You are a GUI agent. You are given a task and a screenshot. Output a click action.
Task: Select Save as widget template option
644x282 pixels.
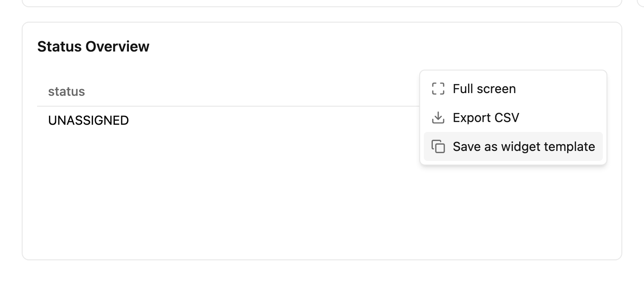(x=513, y=146)
